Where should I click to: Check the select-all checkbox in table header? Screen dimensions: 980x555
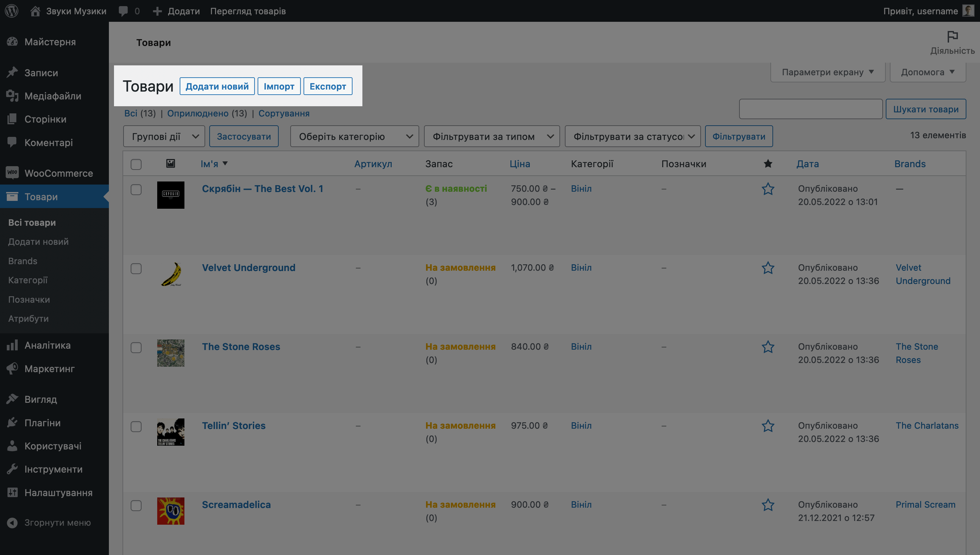point(136,164)
